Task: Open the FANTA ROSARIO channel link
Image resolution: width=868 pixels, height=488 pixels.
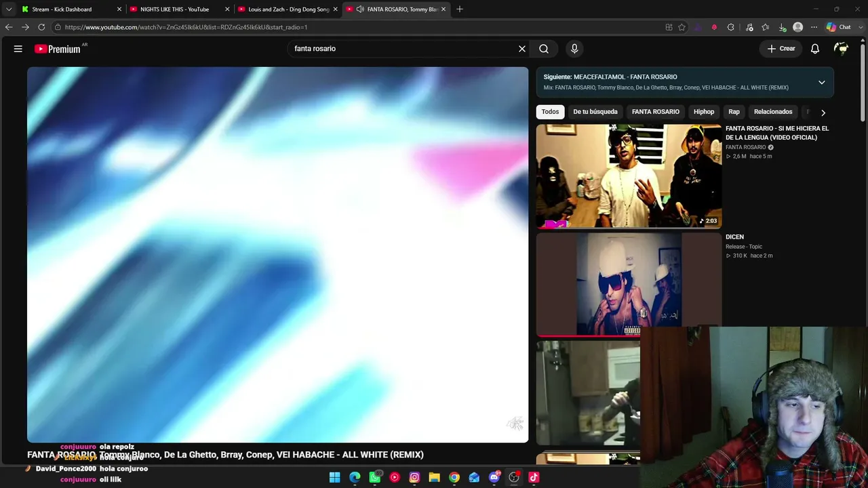Action: click(746, 147)
